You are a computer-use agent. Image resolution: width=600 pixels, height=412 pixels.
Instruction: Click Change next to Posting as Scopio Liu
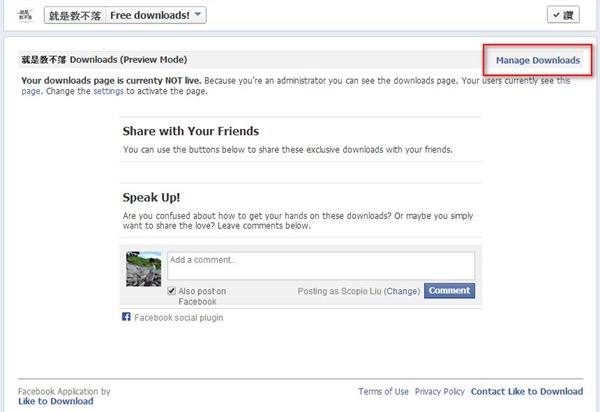click(402, 291)
